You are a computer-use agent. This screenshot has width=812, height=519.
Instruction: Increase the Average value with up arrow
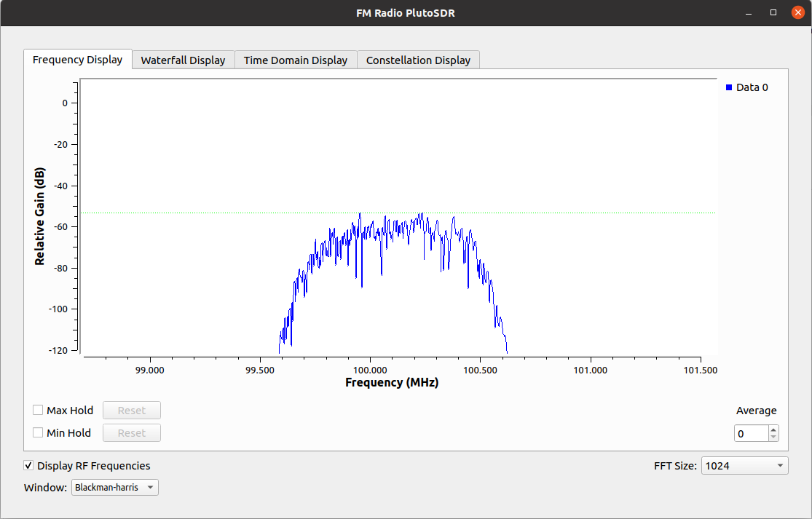773,429
